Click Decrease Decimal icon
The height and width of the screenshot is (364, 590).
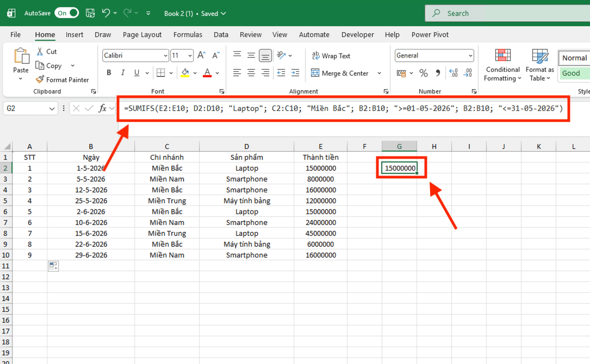468,73
